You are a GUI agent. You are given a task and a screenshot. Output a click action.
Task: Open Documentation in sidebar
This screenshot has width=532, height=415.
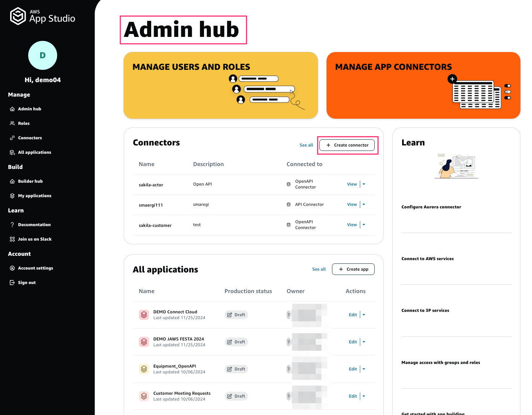34,225
